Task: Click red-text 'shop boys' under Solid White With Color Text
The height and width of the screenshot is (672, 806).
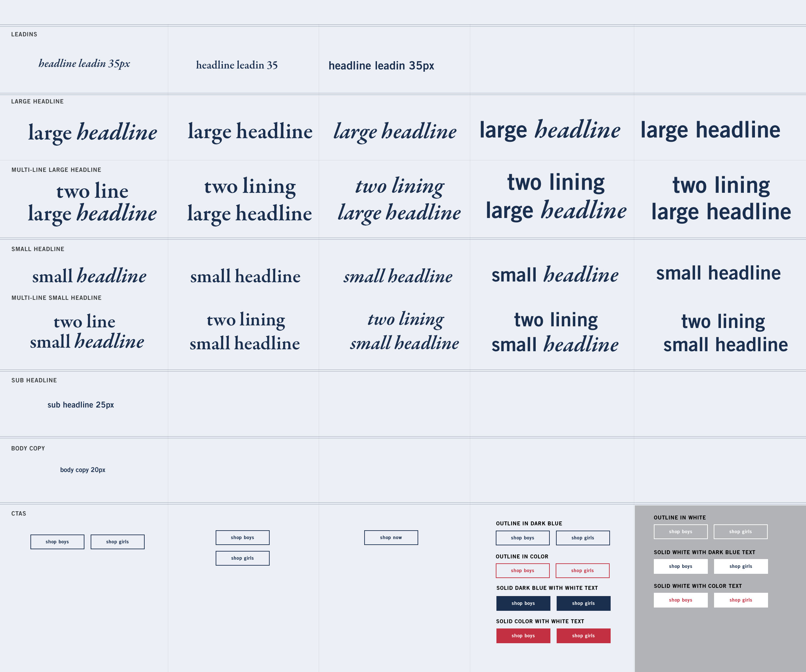Action: point(680,600)
